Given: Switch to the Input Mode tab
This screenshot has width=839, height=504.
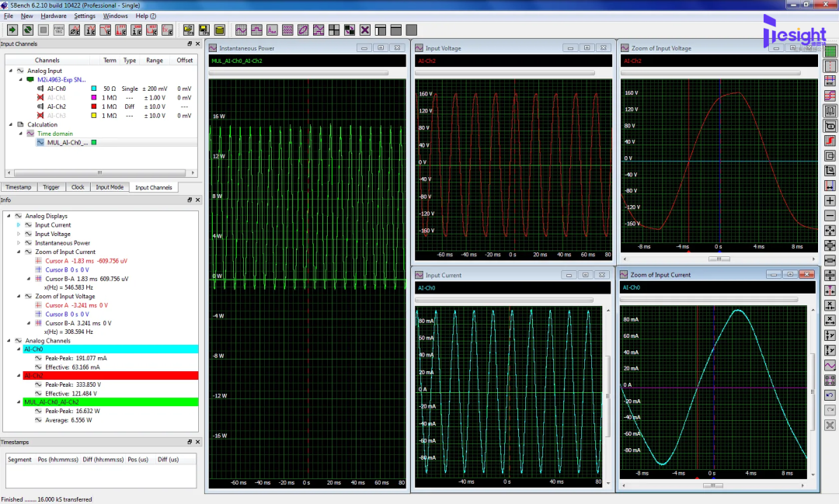Looking at the screenshot, I should (110, 187).
